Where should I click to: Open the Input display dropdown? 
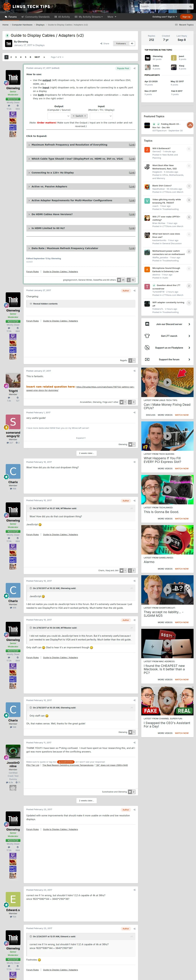point(101,116)
